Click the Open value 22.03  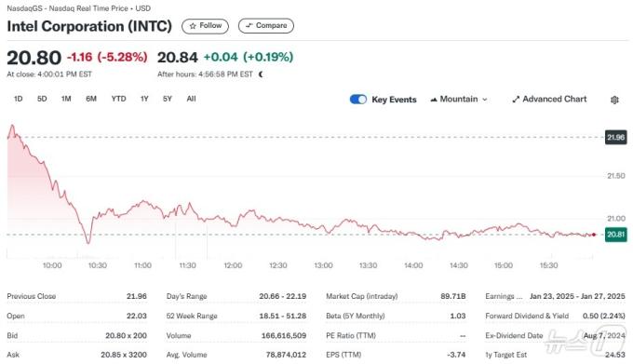click(x=137, y=316)
